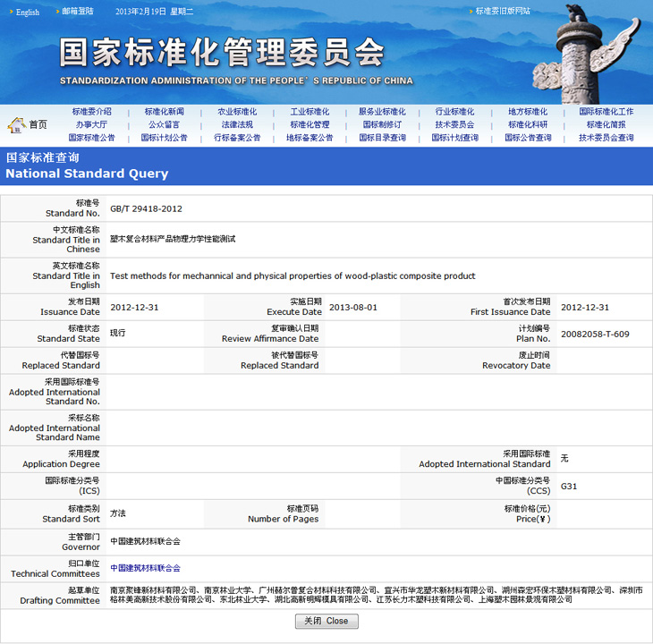653x644 pixels.
Task: Open the 国标目录查询 menu item
Action: click(382, 138)
